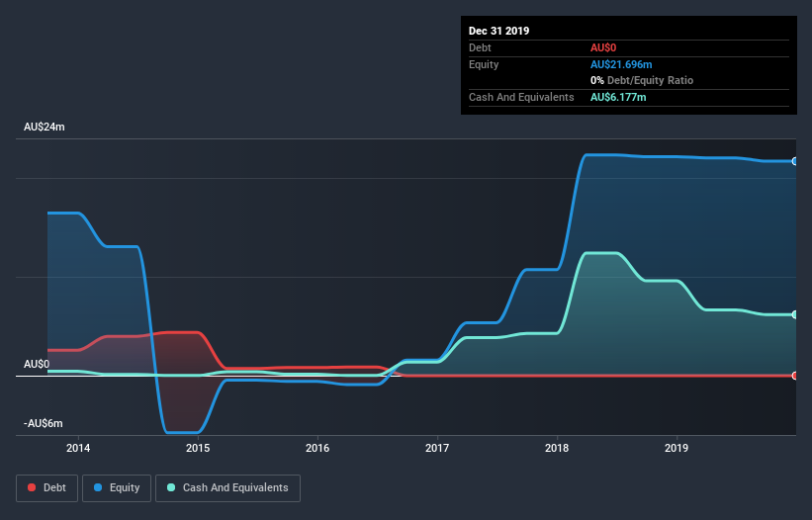
Task: Click the teal Cash legend dot
Action: [171, 487]
